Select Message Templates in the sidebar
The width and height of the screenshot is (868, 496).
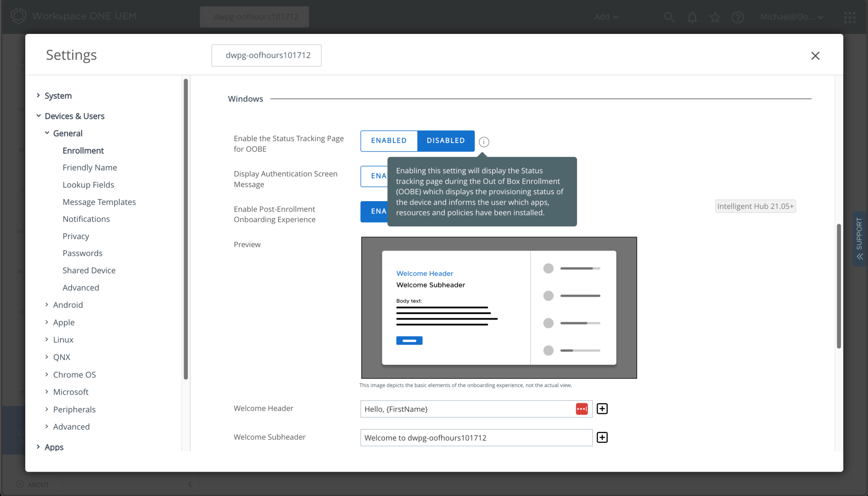[x=99, y=202]
